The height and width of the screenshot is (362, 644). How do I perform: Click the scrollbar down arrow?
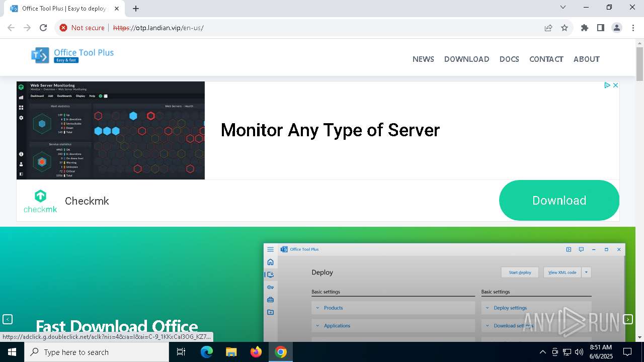click(639, 337)
